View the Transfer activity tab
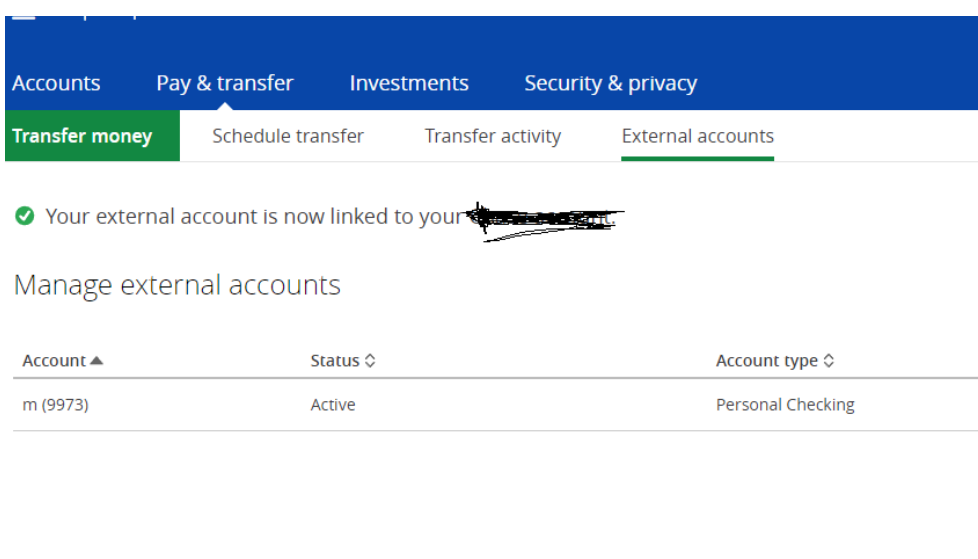Screen dimensions: 978x559 (493, 136)
